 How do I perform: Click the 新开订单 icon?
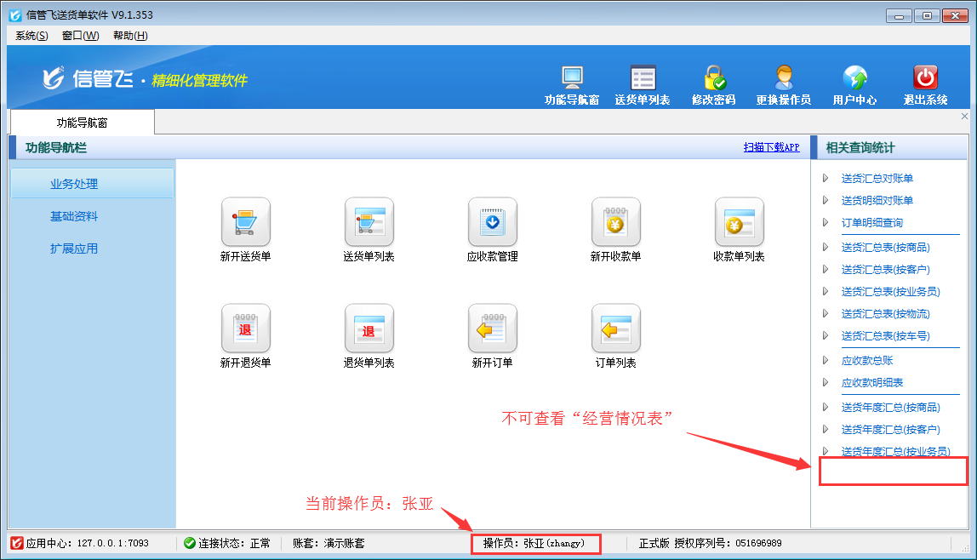tap(492, 329)
